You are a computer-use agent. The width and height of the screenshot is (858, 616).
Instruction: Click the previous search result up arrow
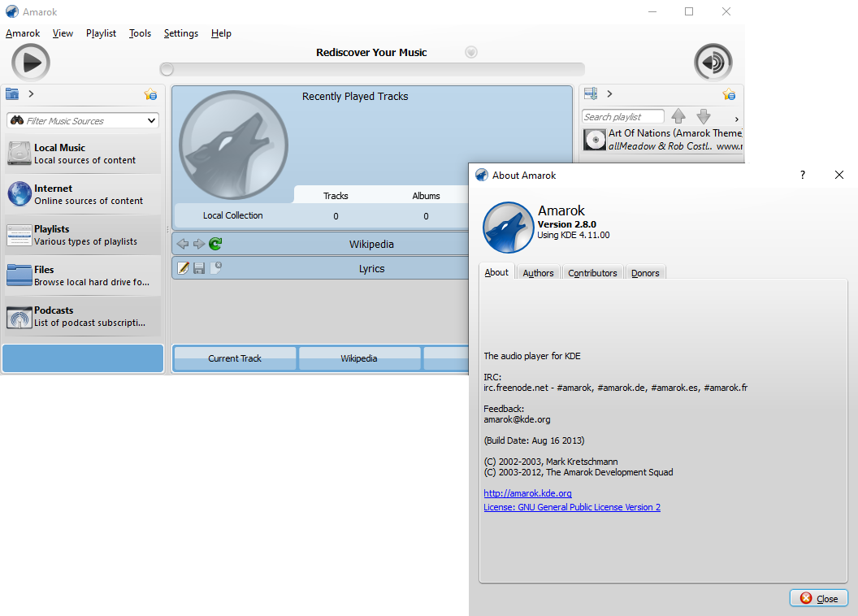coord(678,116)
